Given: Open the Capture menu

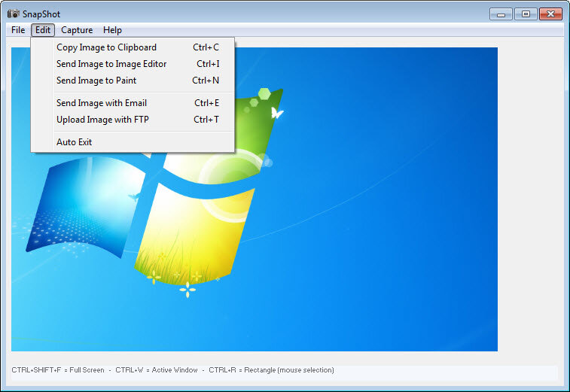Looking at the screenshot, I should click(77, 30).
